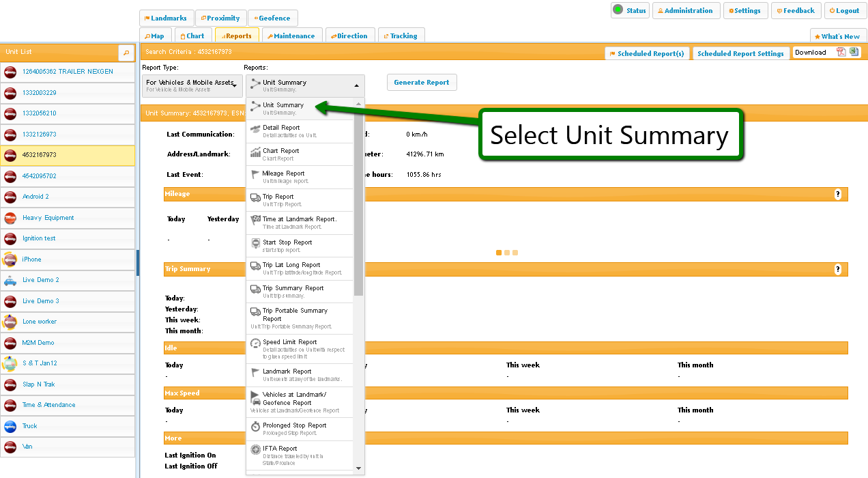Click the blue Truck unit icon
Image resolution: width=868 pixels, height=478 pixels.
pos(10,427)
